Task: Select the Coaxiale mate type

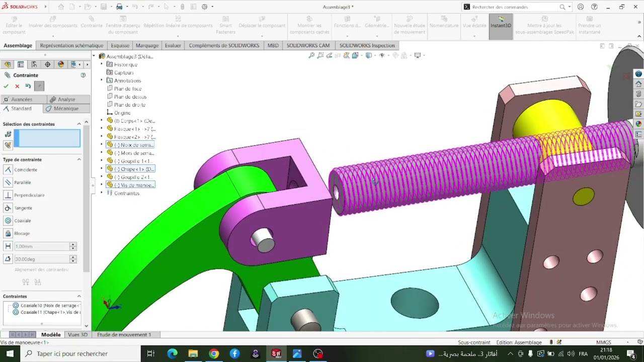Action: click(8, 221)
